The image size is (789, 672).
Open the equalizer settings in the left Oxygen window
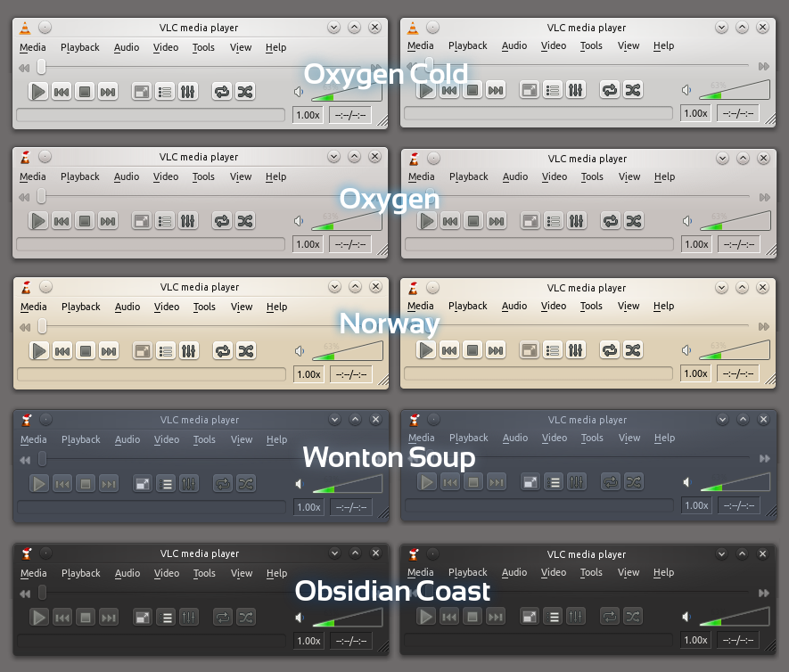188,221
